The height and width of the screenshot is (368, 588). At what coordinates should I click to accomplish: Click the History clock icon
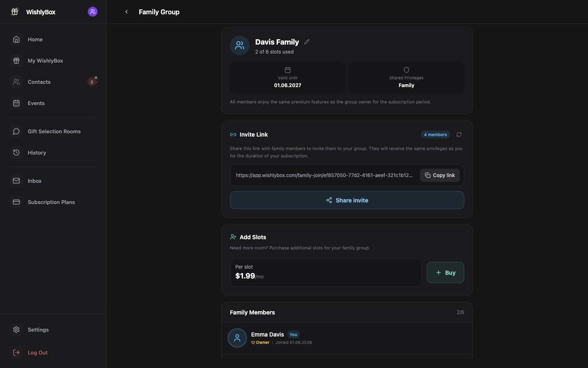(16, 153)
